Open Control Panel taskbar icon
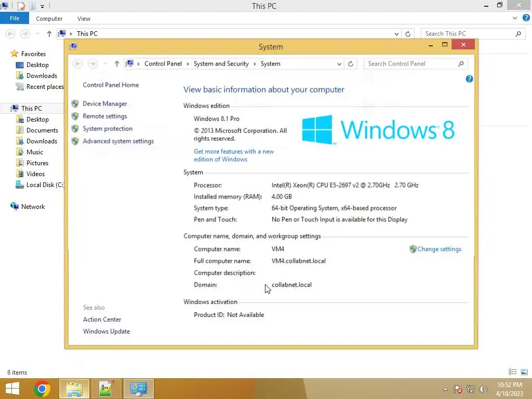This screenshot has width=532, height=399. pos(138,389)
